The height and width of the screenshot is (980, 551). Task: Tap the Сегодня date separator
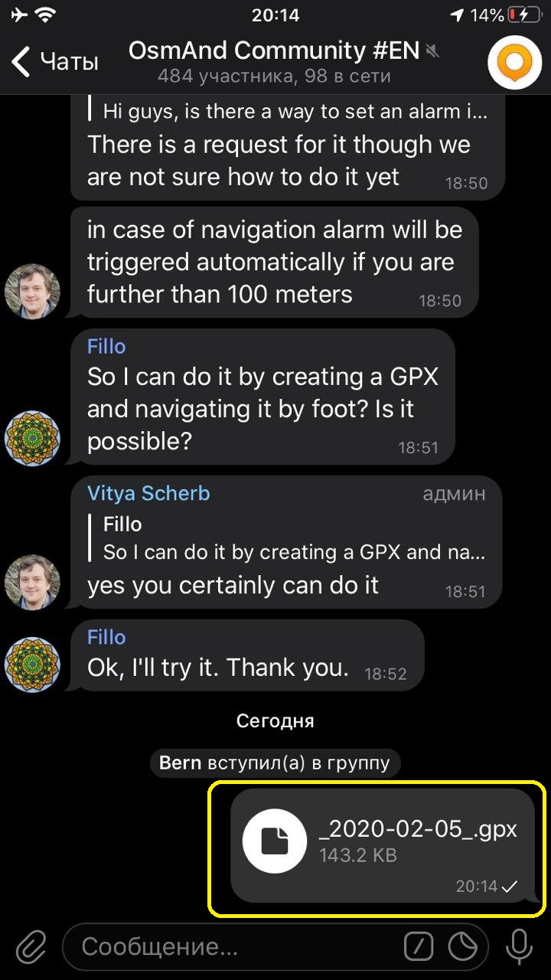coord(275,720)
